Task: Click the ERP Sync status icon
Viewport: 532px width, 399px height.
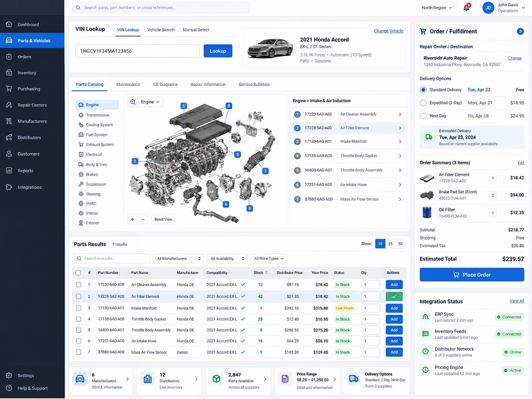Action: (x=425, y=317)
